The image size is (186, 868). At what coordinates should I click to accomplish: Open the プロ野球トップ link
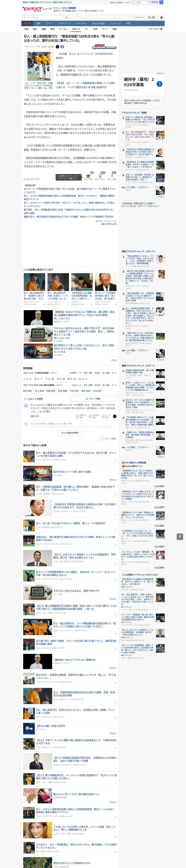[75, 373]
